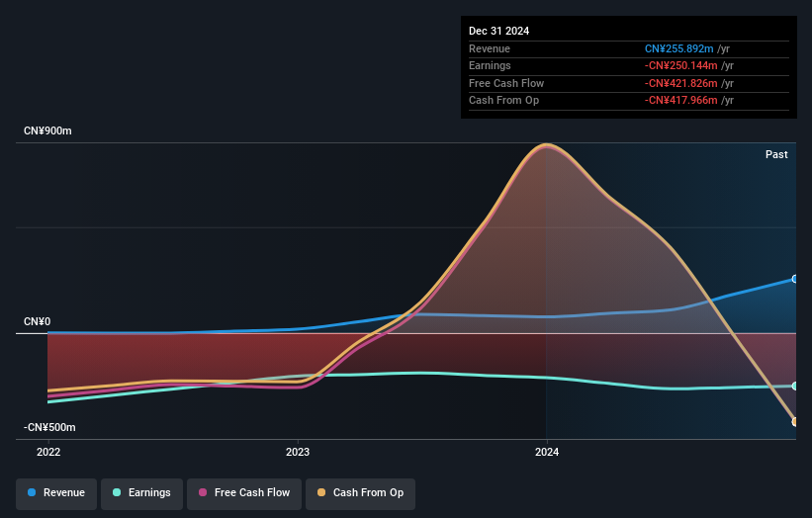Select the Cash From Op endpoint marker
Image resolution: width=812 pixels, height=518 pixels.
pyautogui.click(x=795, y=422)
